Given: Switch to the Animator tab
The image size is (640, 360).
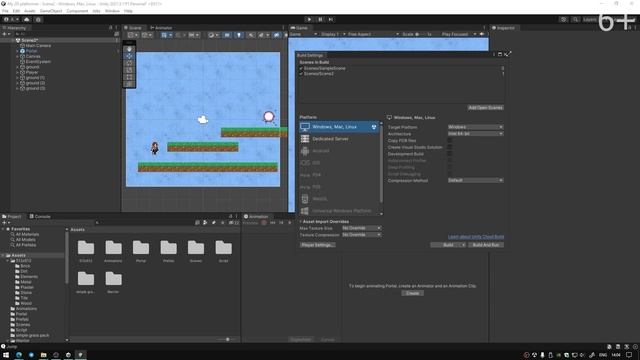Looking at the screenshot, I should coord(161,28).
